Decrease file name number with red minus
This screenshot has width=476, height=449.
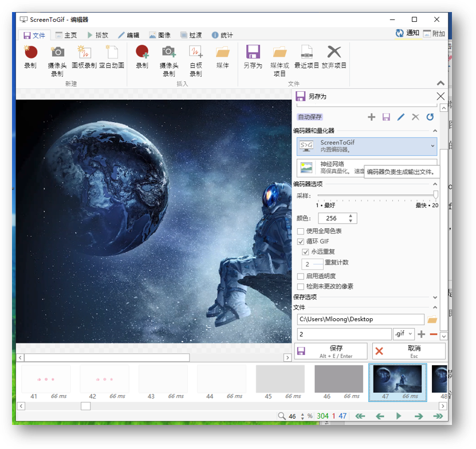click(x=434, y=334)
